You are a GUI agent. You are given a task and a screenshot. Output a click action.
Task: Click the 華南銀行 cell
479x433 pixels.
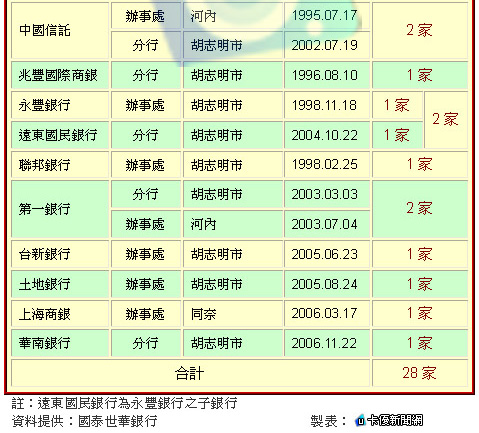(x=60, y=343)
